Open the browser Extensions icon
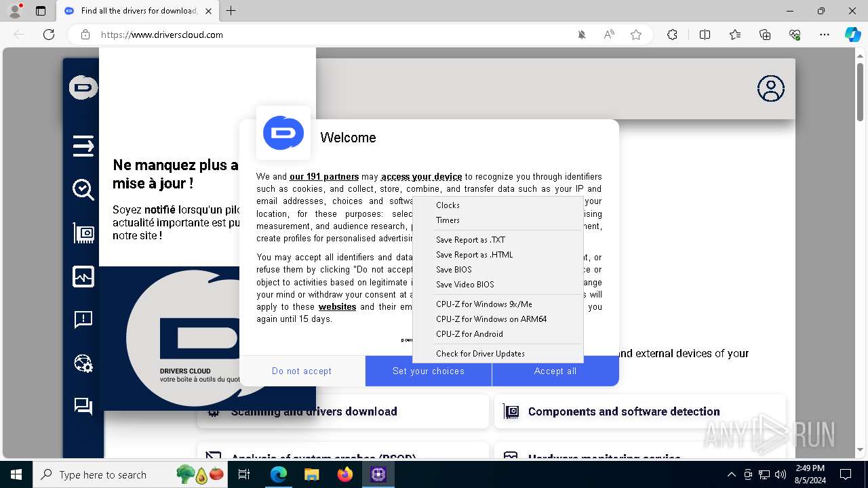Viewport: 868px width, 488px height. pos(672,35)
